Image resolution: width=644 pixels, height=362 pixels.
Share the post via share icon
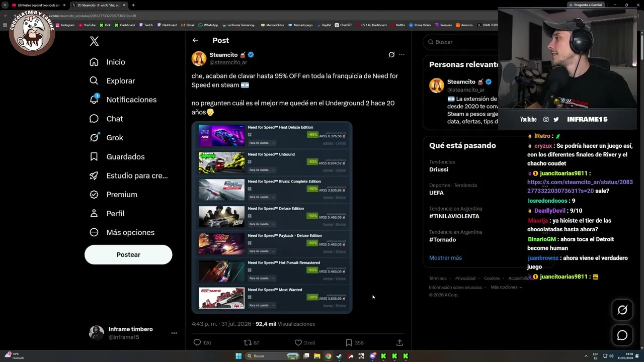click(399, 342)
